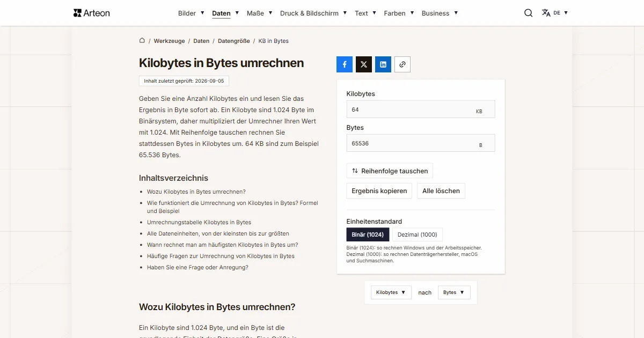Open Werkzeuge breadcrumb link
This screenshot has height=338, width=644.
(x=169, y=41)
